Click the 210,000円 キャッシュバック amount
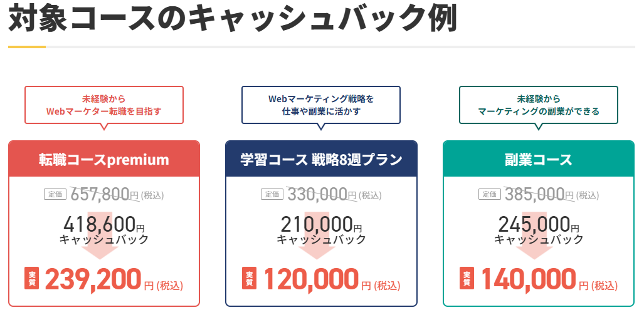 click(x=317, y=224)
